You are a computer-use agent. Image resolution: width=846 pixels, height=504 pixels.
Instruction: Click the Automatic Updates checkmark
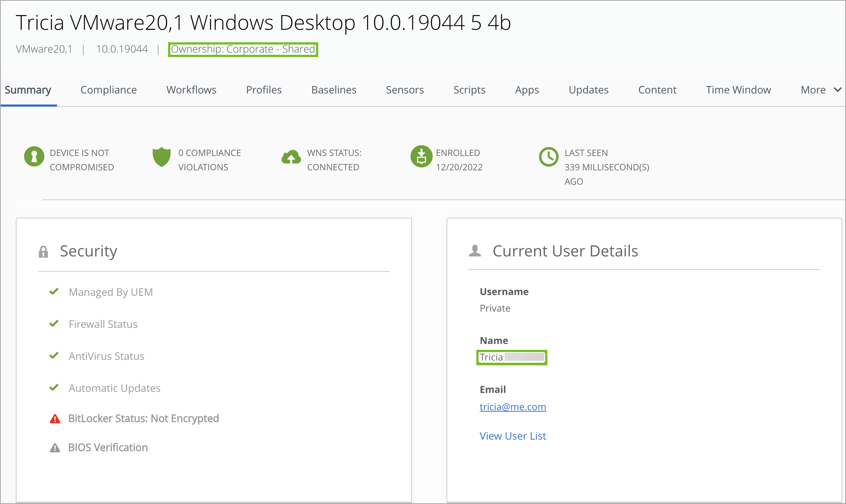(54, 387)
